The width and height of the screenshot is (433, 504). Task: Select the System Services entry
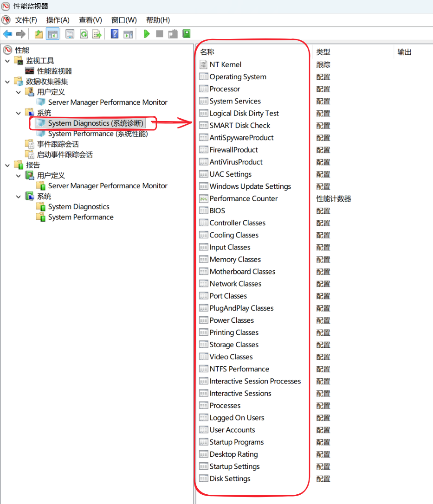tap(235, 101)
